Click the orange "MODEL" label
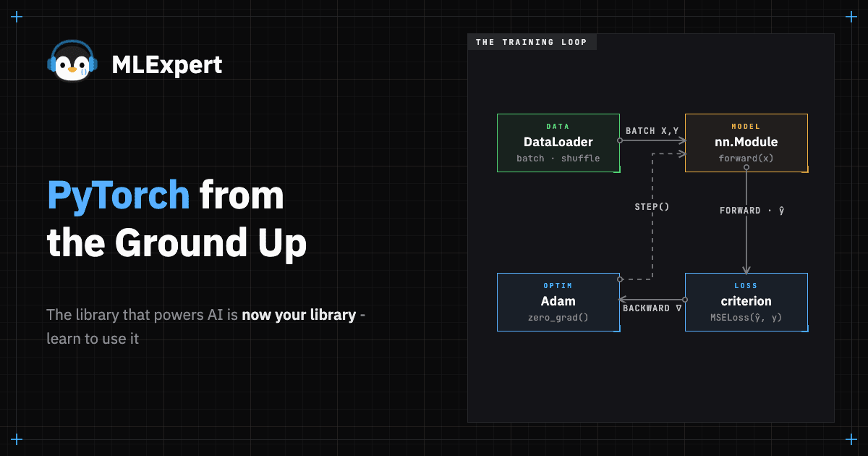868x456 pixels. click(x=746, y=127)
